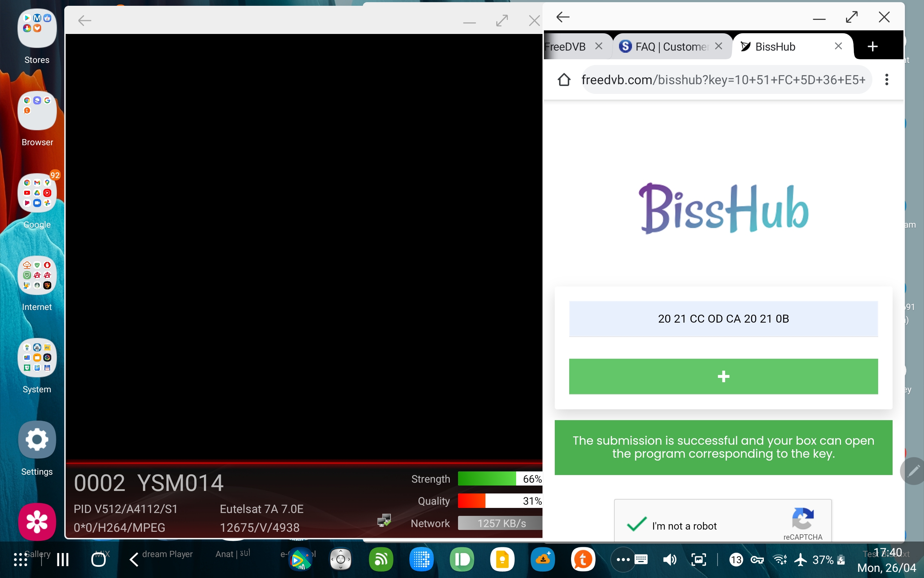This screenshot has height=578, width=924.
Task: Open the Internet app folder
Action: (x=37, y=275)
